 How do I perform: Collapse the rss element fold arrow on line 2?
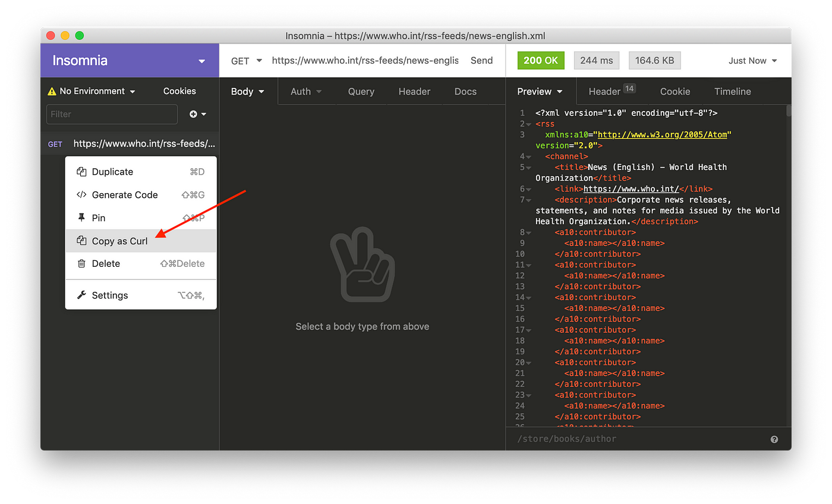tap(528, 124)
